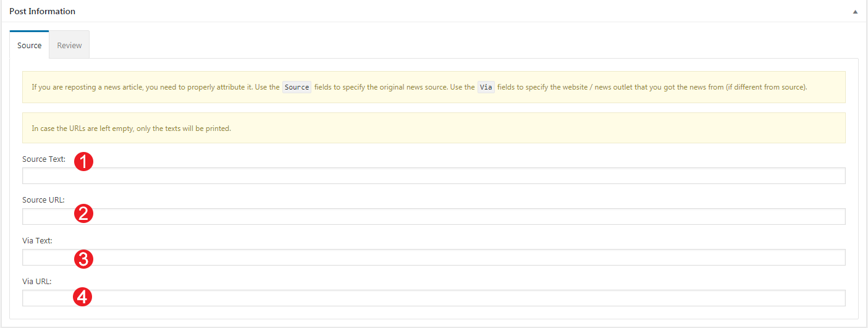Focus the Source Text input field
Screen dimensions: 868x328
[x=434, y=176]
